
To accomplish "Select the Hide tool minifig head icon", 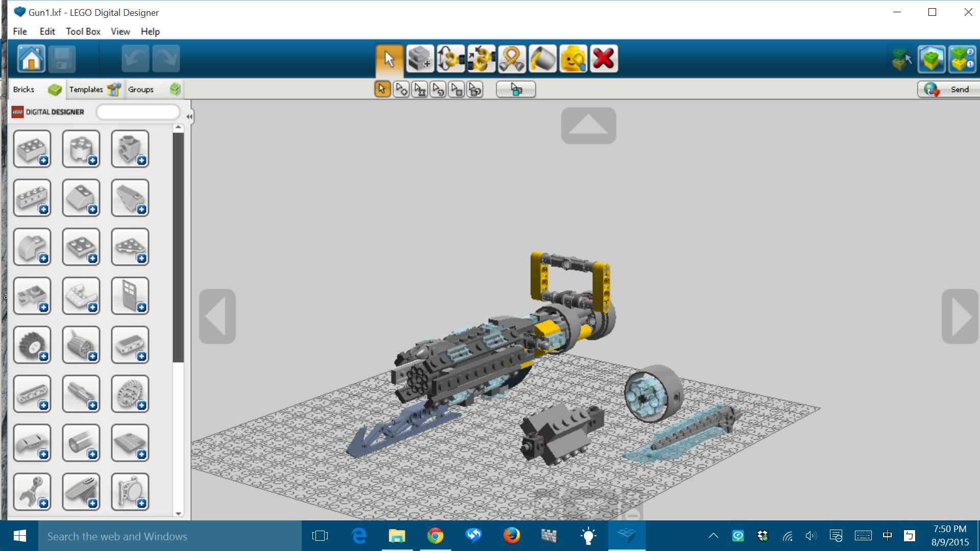I will pos(573,59).
